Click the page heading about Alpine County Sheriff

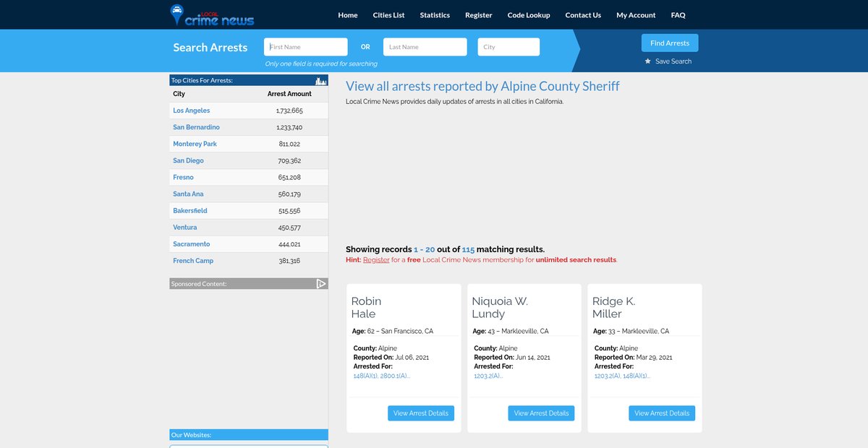[x=482, y=86]
